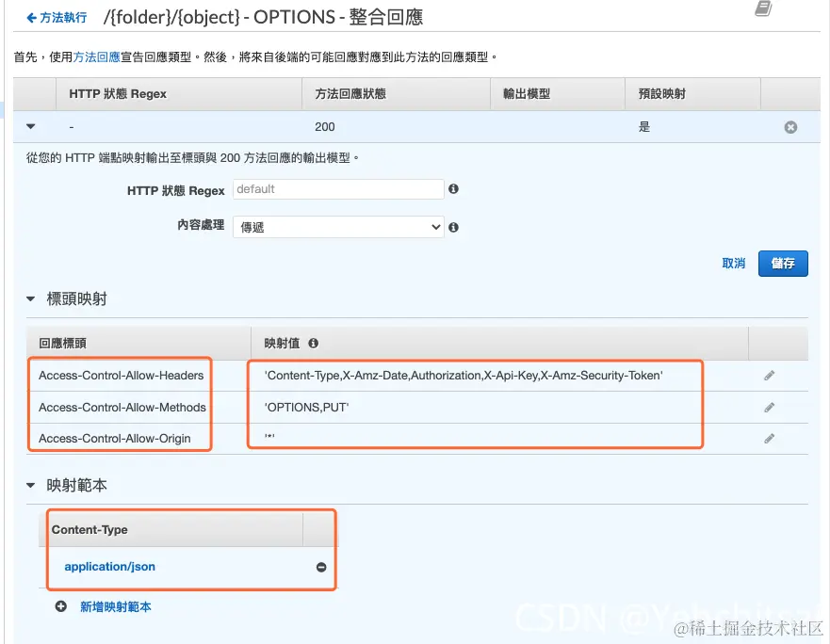Screen dimensions: 830x644
Task: Collapse the 200 response row triangle
Action: (31, 126)
